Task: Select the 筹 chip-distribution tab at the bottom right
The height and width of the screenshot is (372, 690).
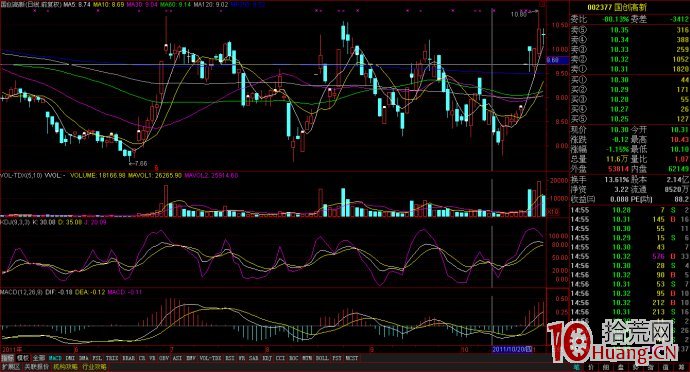Action: [682, 367]
